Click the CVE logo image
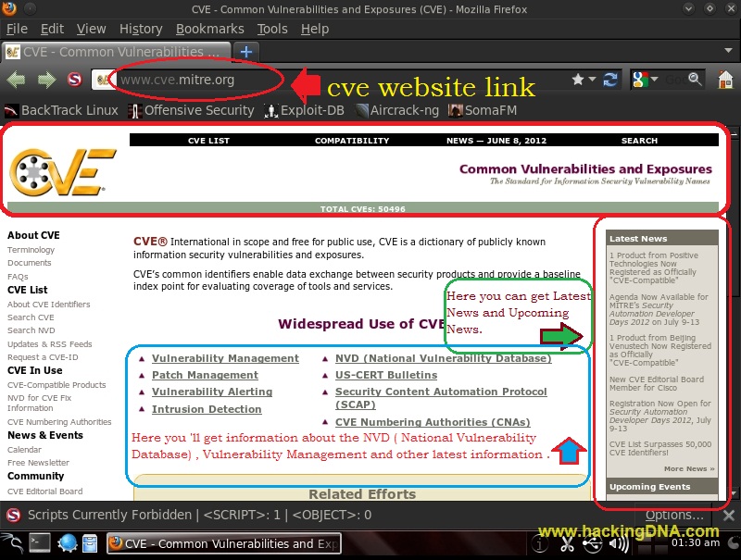This screenshot has height=560, width=741. click(x=62, y=172)
